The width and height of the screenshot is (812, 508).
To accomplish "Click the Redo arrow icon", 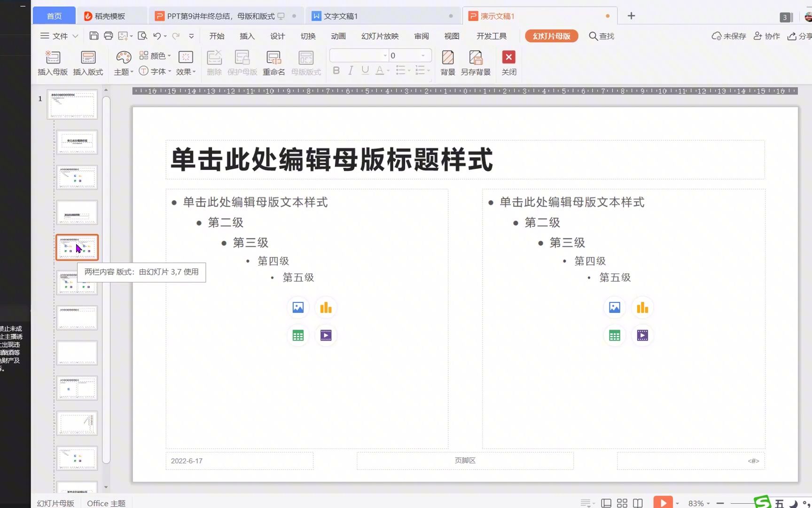I will coord(176,36).
